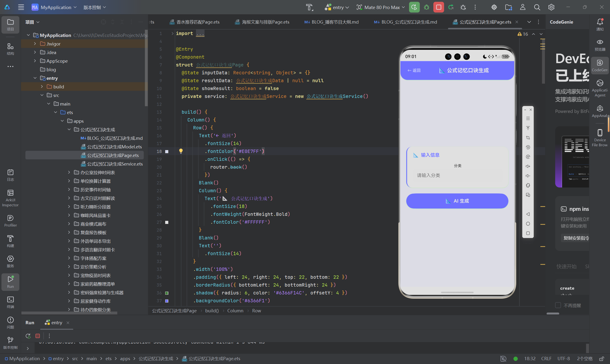Open the MyApplication project dropdown

[54, 7]
